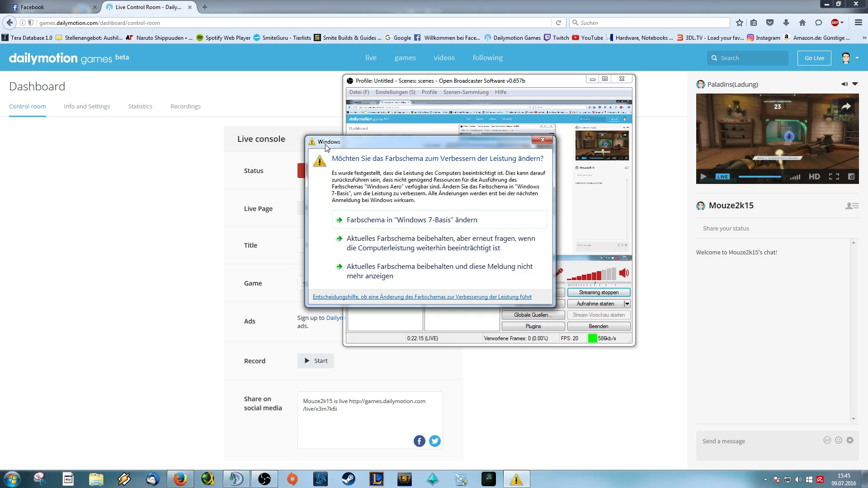This screenshot has height=488, width=868.
Task: Open chat settings gear icon
Action: pos(850,440)
